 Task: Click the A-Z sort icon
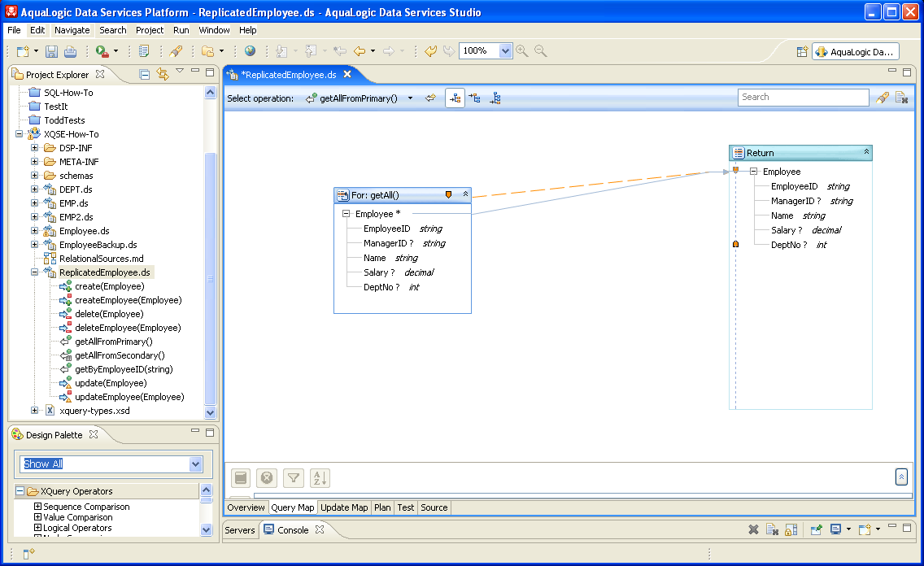coord(320,477)
